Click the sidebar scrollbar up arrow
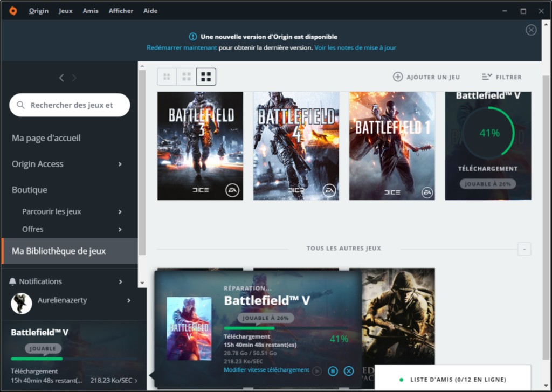552x392 pixels. [142, 66]
